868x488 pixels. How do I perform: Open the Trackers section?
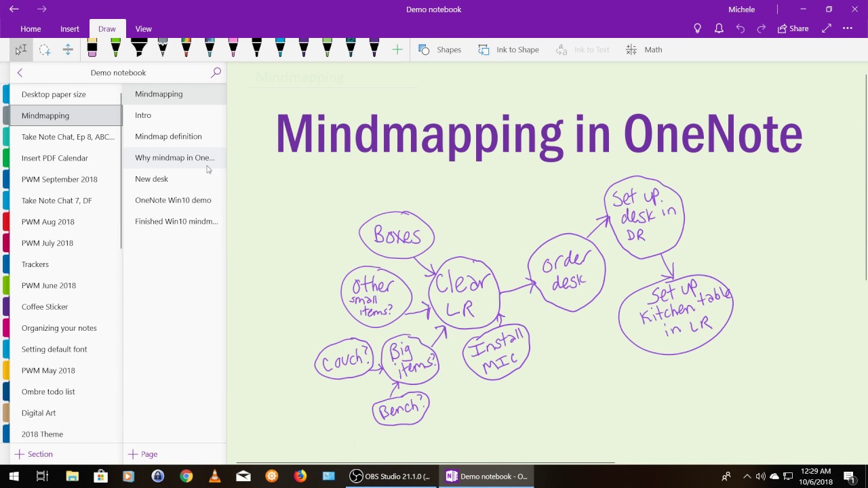point(65,264)
